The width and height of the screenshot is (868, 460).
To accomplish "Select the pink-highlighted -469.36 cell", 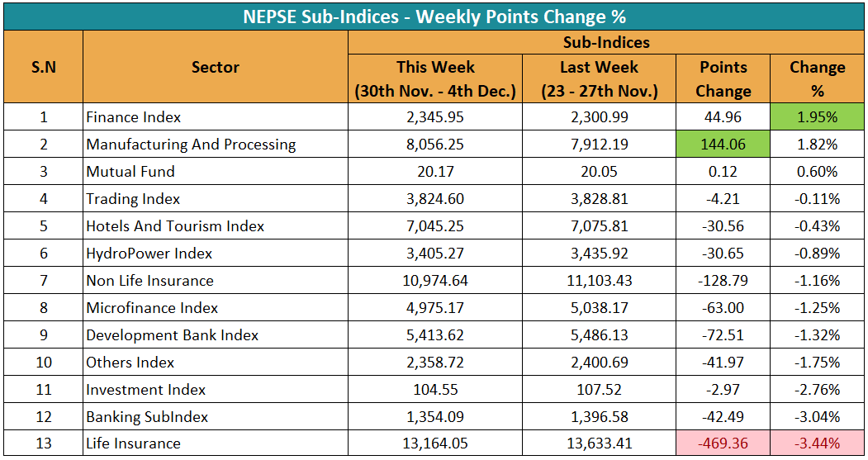I will coord(723,443).
